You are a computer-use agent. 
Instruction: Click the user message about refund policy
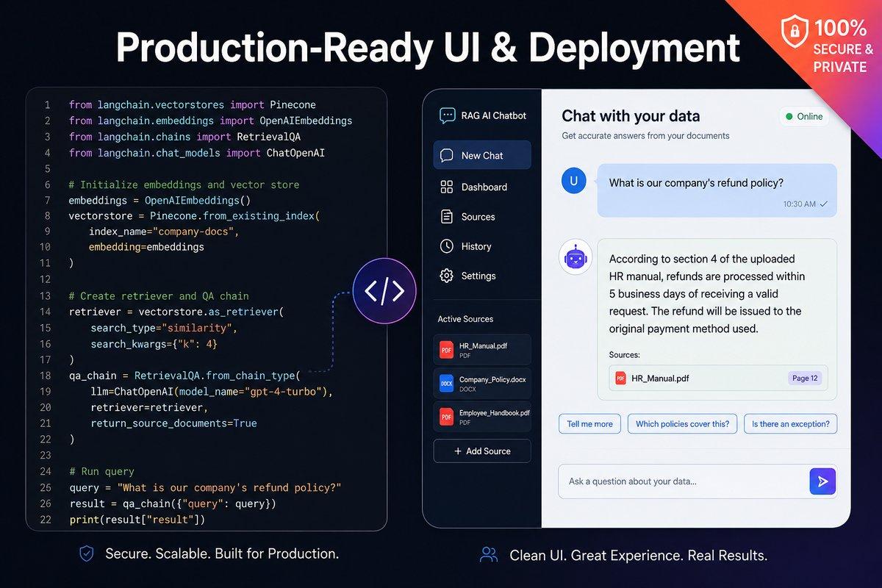coord(717,190)
